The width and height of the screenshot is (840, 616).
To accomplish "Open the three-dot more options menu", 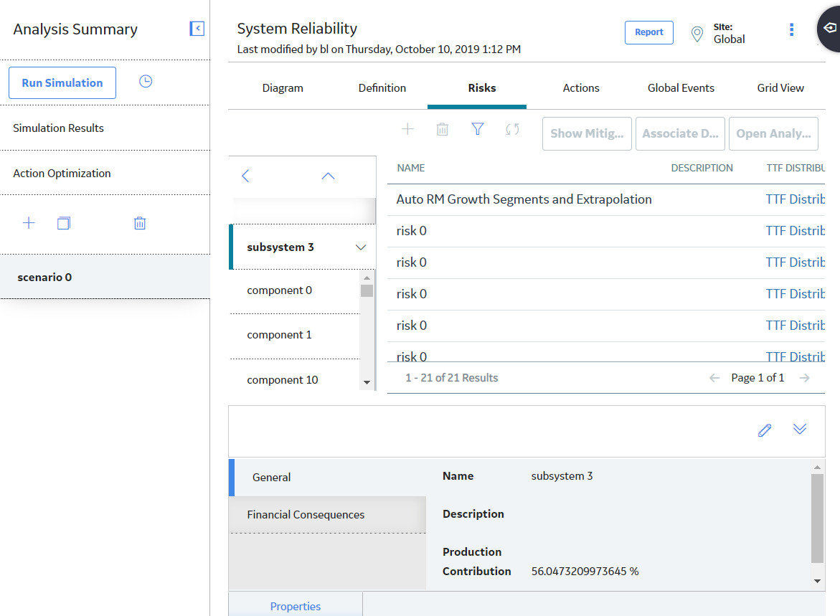I will (791, 30).
